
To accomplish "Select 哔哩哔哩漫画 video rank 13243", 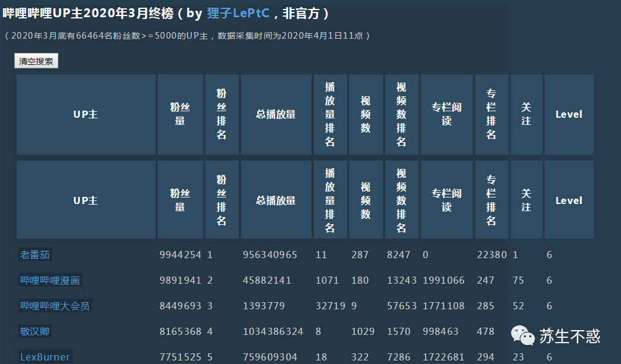I will coord(401,281).
